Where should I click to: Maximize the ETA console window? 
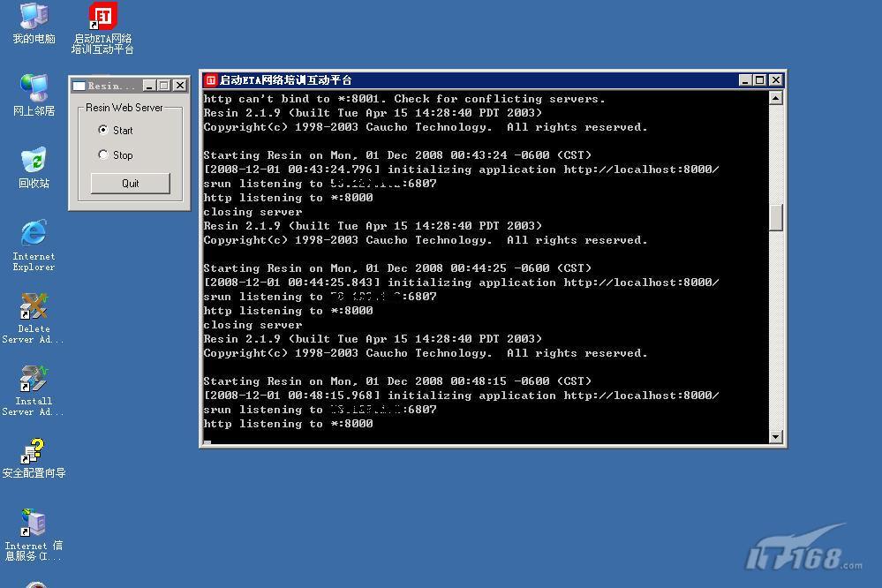(x=760, y=80)
